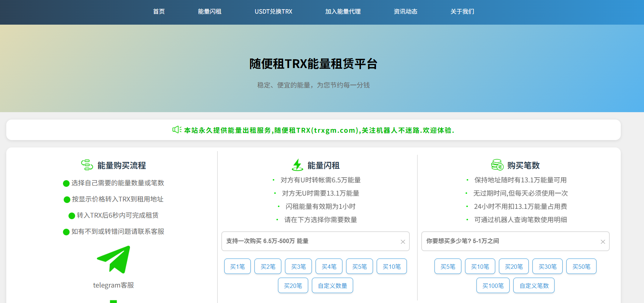Click text 可通过机器人查询笔数使用明细

click(x=521, y=220)
